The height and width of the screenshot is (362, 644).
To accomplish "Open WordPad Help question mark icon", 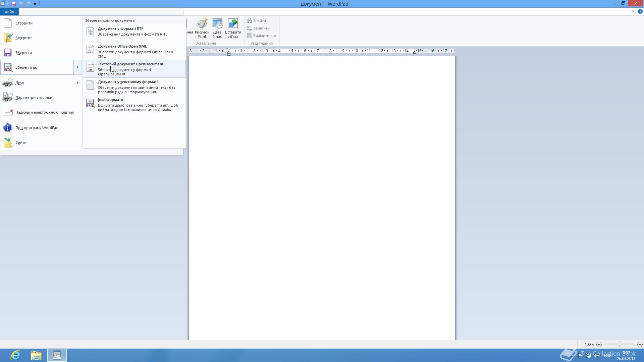I will [640, 11].
